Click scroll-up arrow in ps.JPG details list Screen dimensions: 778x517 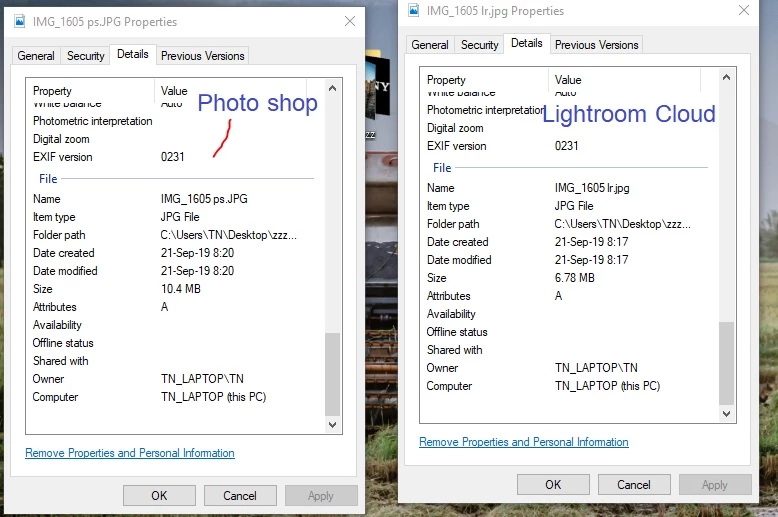point(332,88)
